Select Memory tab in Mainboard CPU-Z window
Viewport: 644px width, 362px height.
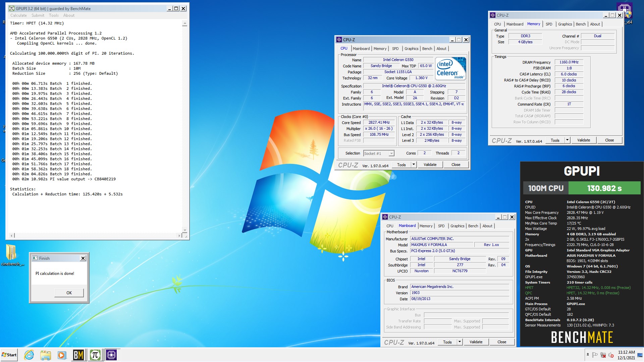coord(426,226)
